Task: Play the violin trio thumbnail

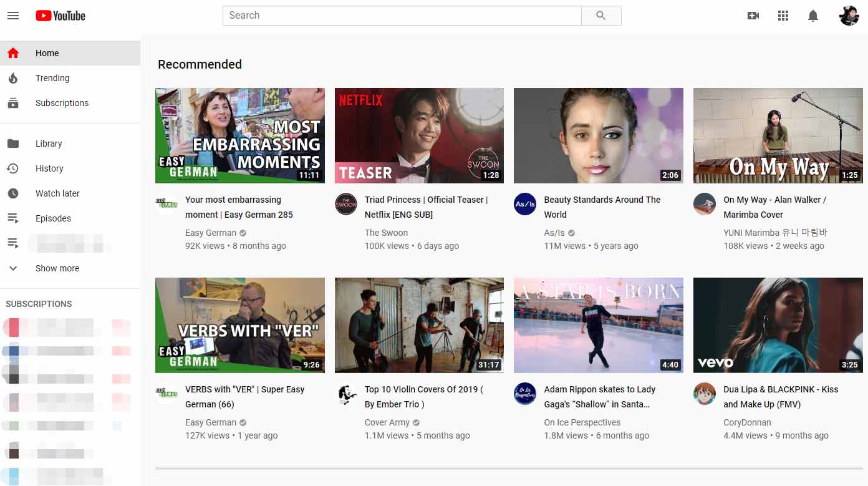Action: pyautogui.click(x=420, y=325)
